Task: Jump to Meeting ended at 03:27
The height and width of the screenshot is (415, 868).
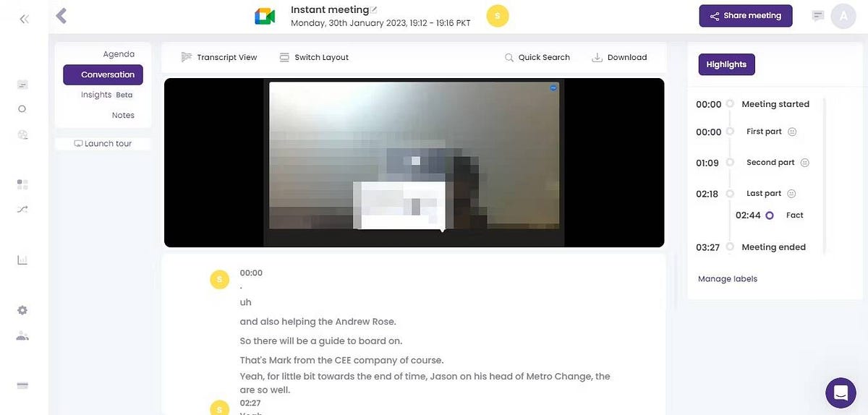Action: click(x=751, y=247)
